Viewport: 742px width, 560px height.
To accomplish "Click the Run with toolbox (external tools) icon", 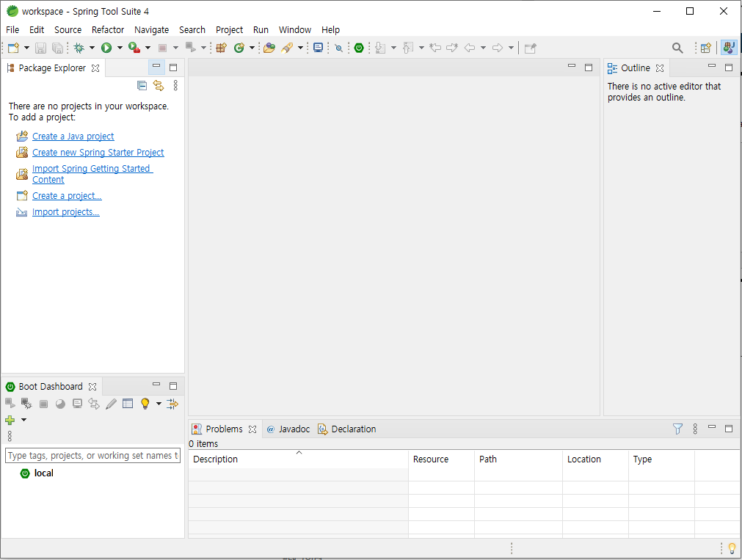I will coord(134,48).
